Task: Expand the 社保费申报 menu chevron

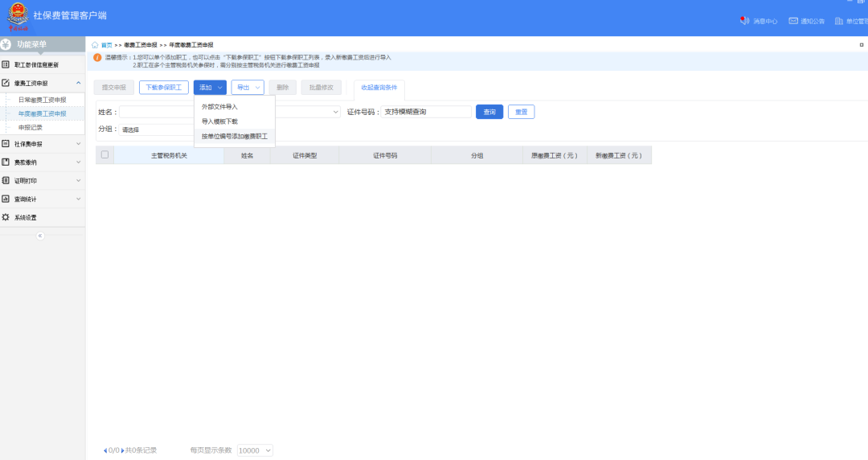Action: pos(78,143)
